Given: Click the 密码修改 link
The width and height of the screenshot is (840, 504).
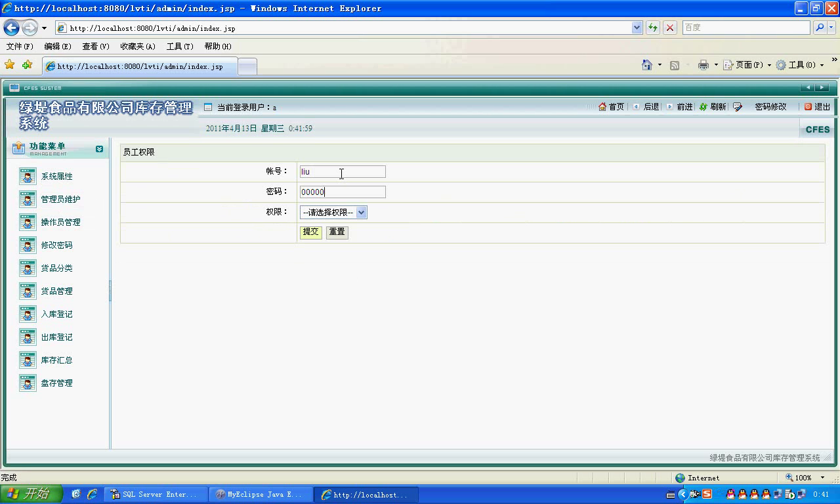Looking at the screenshot, I should tap(770, 107).
